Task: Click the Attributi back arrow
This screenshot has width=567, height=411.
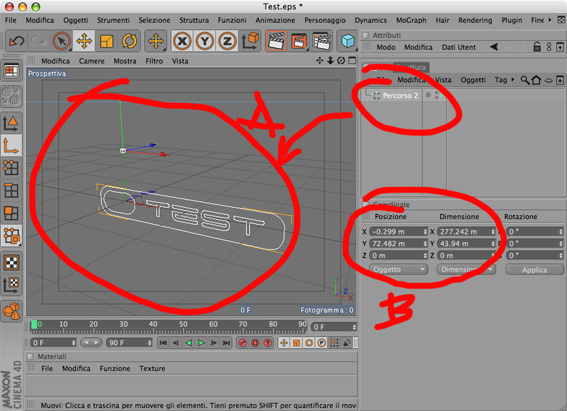Action: [x=494, y=47]
